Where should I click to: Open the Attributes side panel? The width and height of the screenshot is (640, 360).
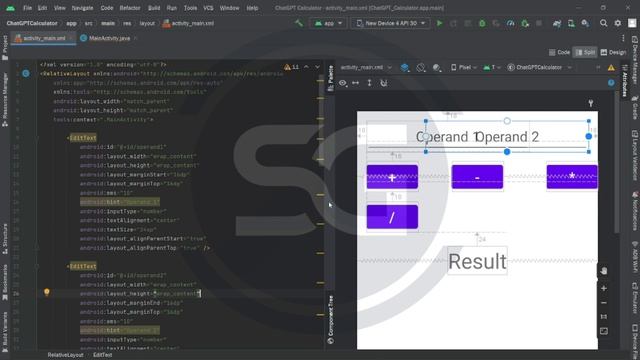[x=624, y=81]
